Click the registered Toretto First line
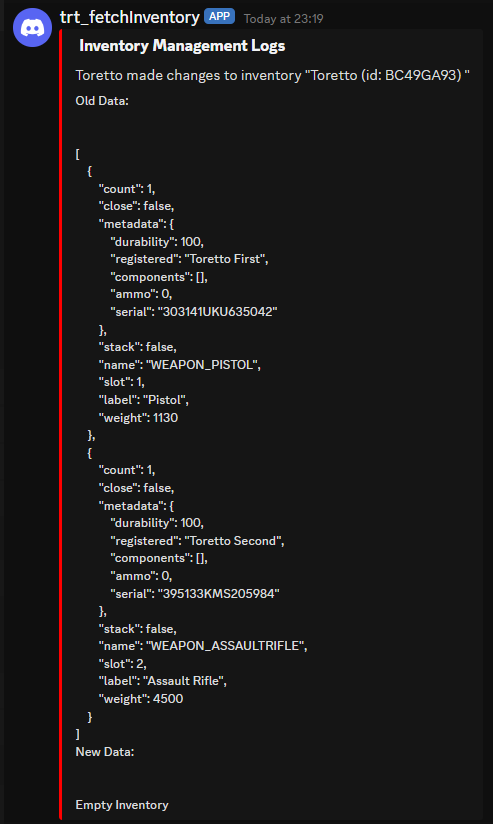 [189, 259]
